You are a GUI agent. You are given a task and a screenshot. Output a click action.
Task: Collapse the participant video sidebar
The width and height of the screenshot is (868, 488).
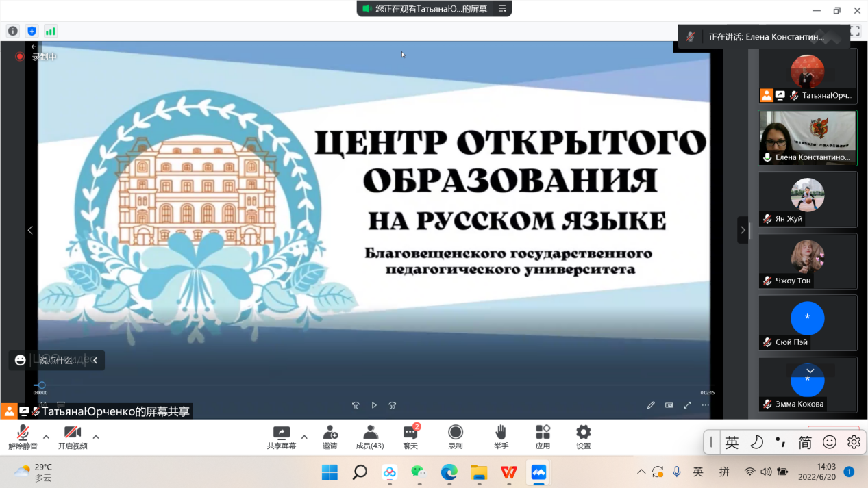[x=743, y=230]
